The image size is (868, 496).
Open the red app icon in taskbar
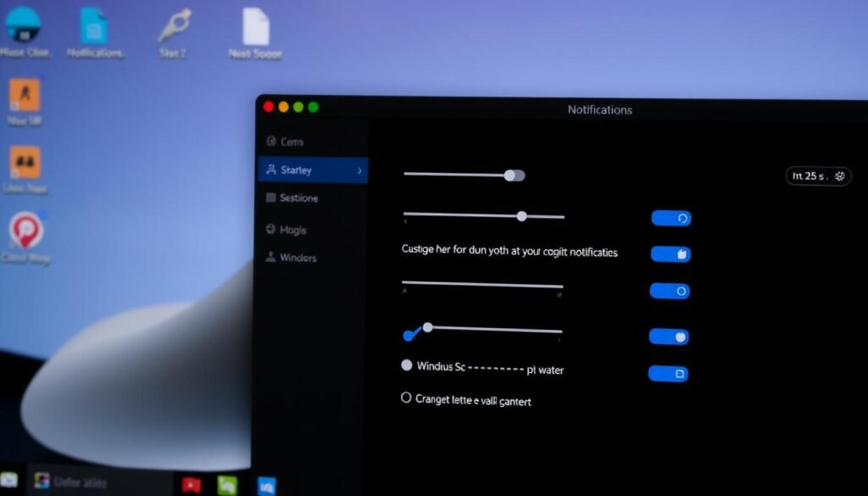point(192,485)
